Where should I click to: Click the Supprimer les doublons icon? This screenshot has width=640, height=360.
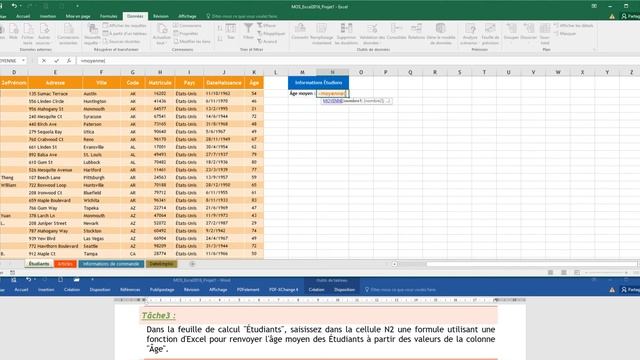tap(346, 29)
